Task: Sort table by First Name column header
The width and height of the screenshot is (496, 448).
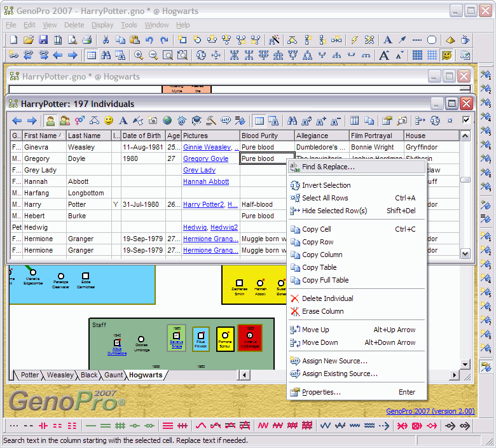Action: tap(43, 136)
